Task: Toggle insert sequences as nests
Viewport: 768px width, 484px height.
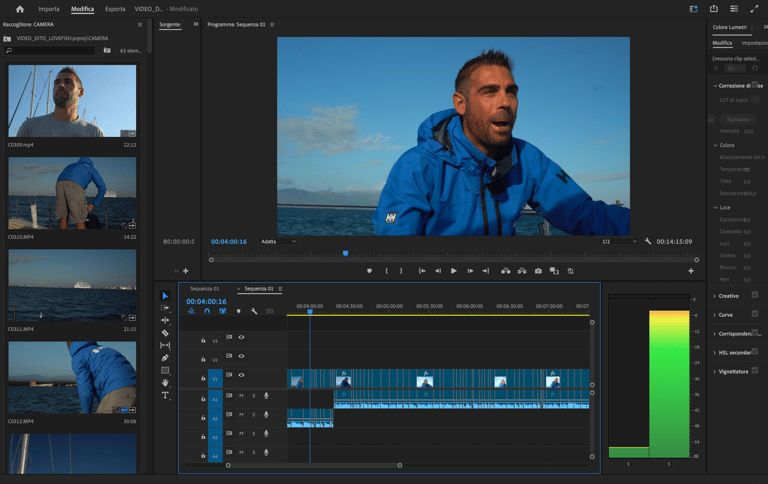Action: (192, 311)
